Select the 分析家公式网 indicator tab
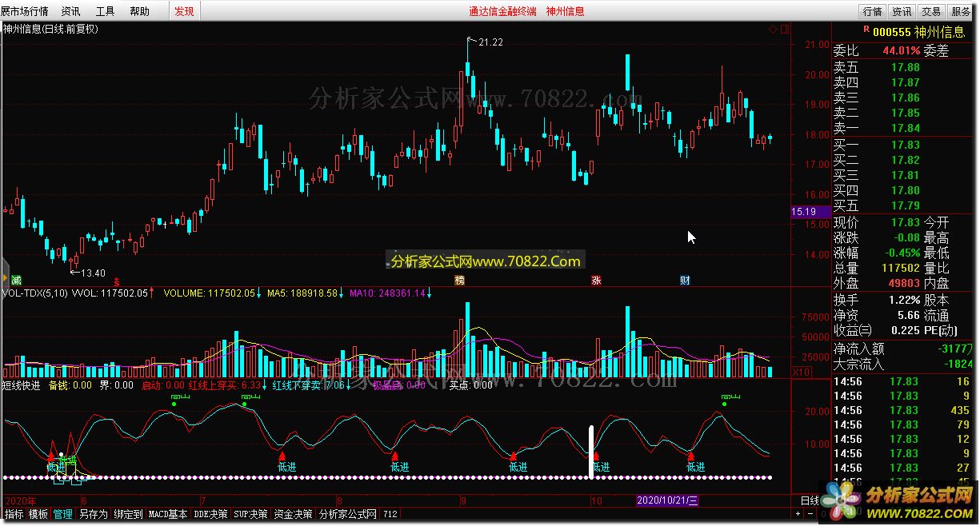Viewport: 980px width, 526px height. pos(348,514)
